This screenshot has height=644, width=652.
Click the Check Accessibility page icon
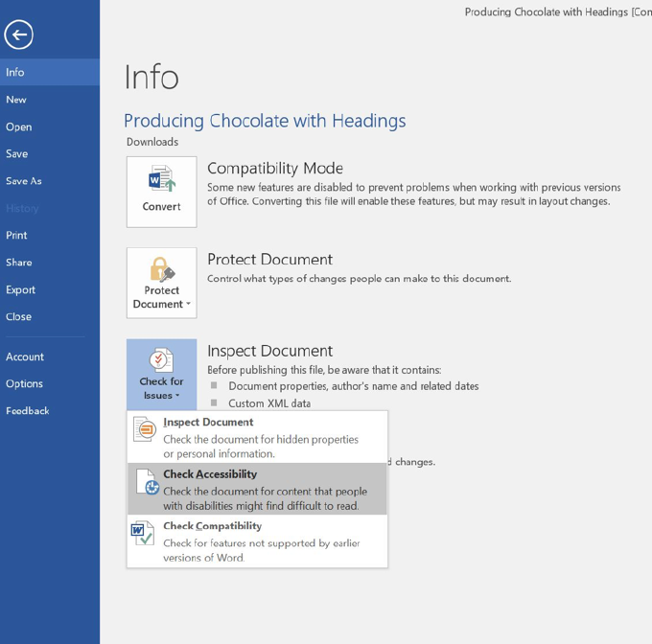148,481
